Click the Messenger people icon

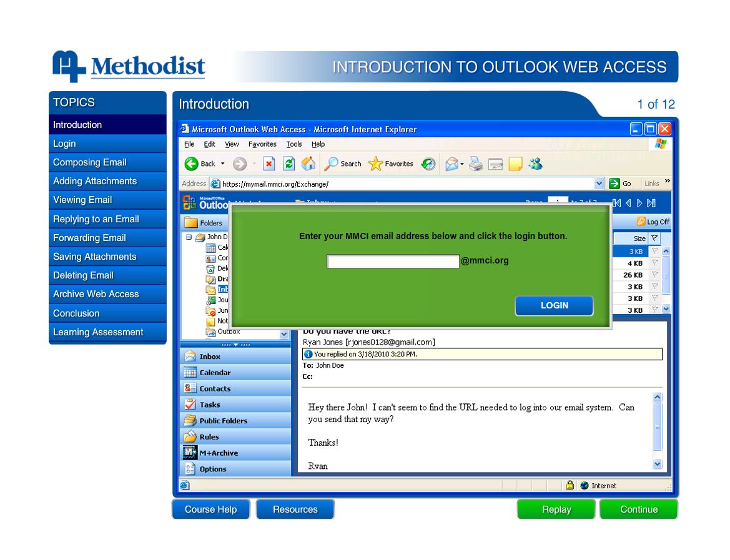[x=535, y=164]
